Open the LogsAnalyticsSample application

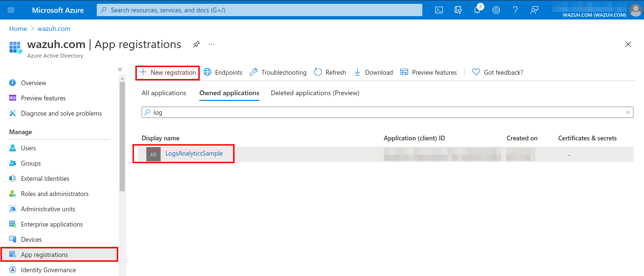point(194,153)
